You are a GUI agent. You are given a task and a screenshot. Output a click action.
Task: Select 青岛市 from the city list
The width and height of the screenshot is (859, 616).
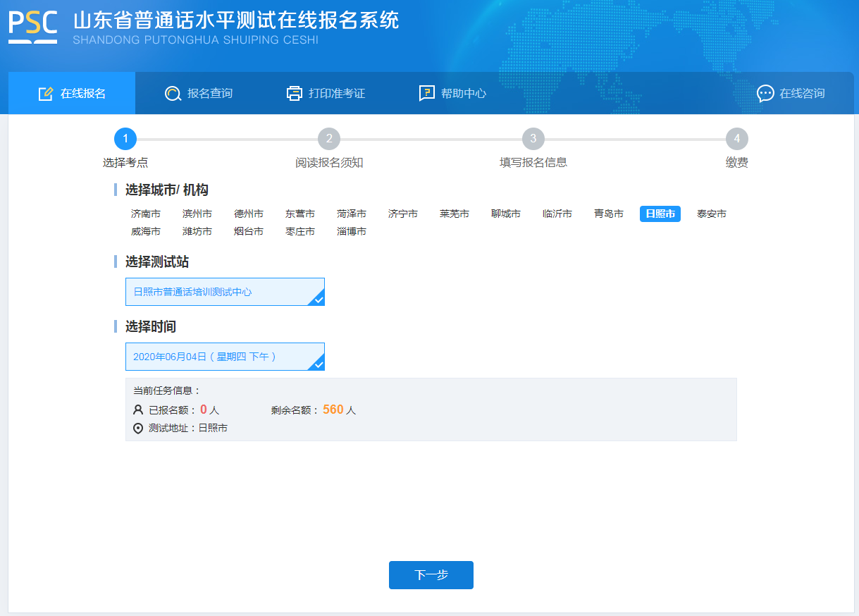click(607, 214)
